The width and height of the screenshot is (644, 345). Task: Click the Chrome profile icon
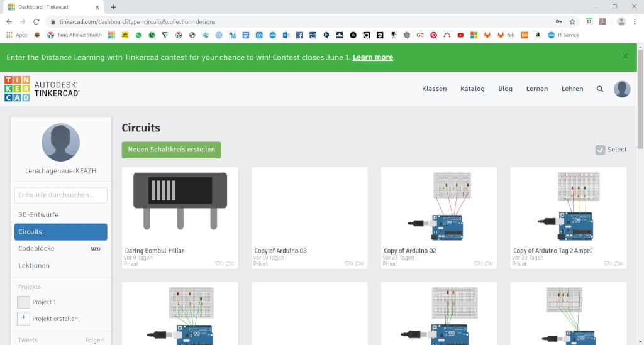tap(621, 22)
